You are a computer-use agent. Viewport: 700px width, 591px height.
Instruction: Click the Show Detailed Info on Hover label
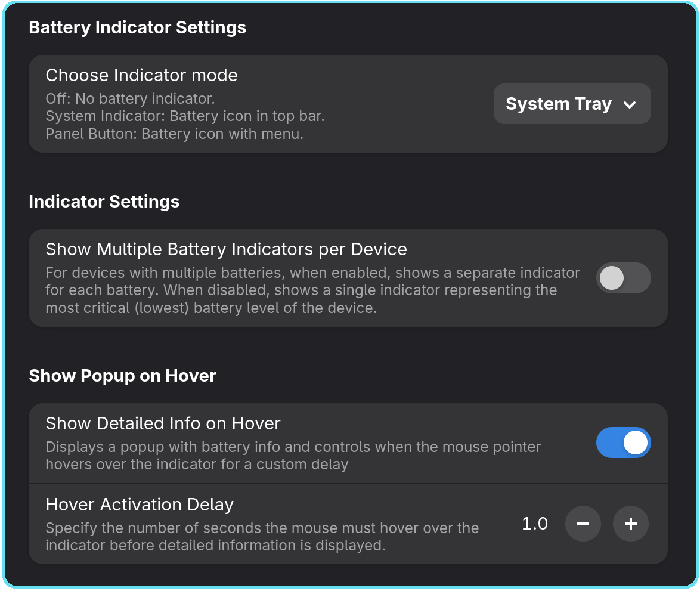[163, 423]
